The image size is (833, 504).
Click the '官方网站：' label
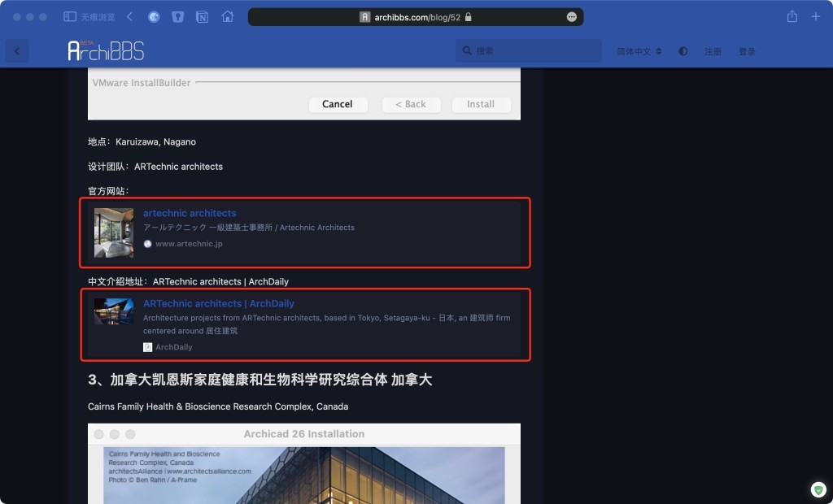108,191
